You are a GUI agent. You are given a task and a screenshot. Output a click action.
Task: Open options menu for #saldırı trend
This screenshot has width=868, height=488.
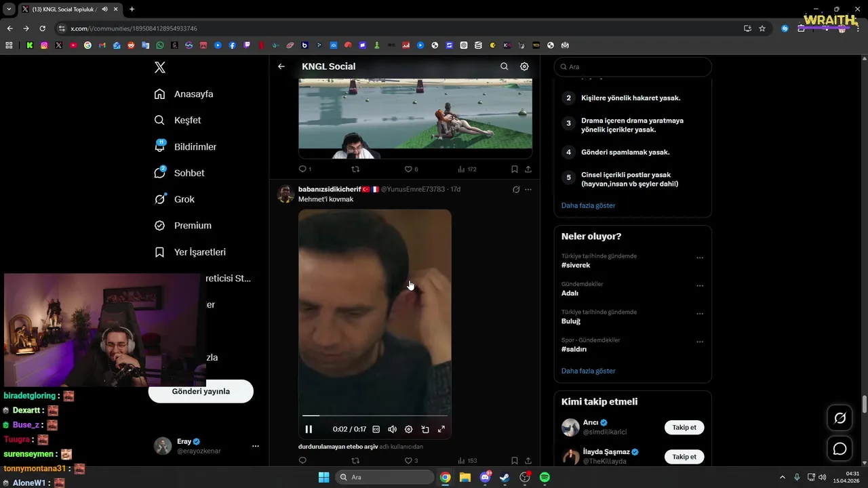pyautogui.click(x=700, y=342)
